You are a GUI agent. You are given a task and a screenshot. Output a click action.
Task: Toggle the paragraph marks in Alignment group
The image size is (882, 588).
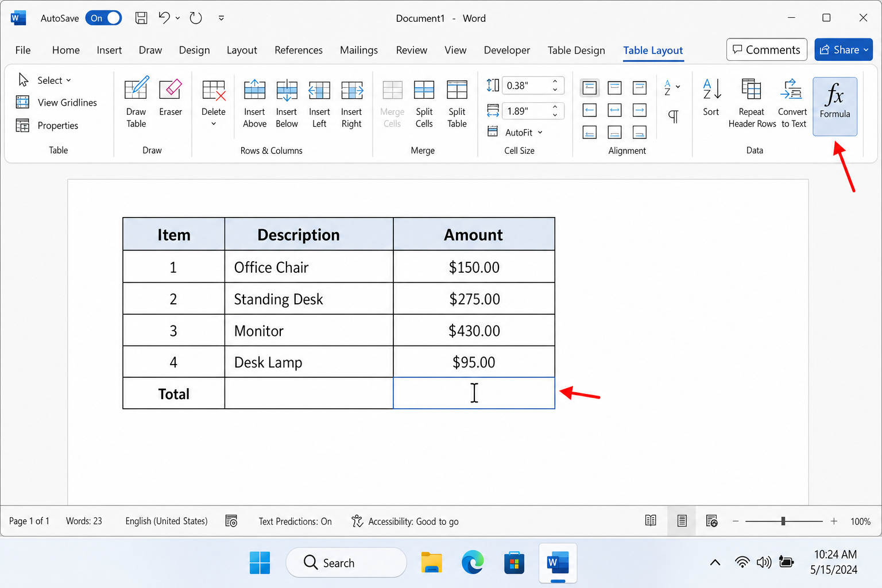[x=674, y=117]
